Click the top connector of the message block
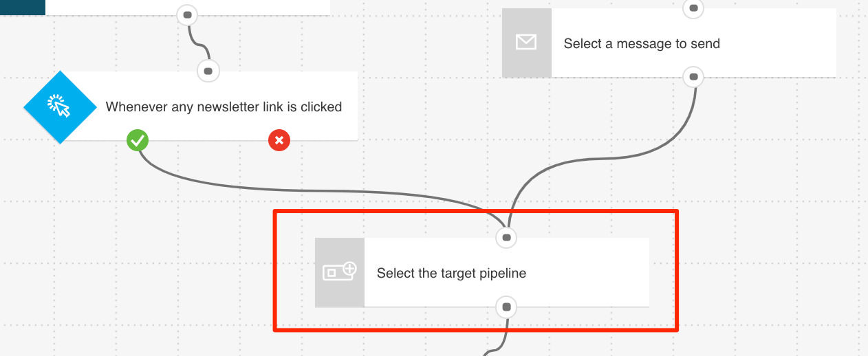 (x=693, y=9)
